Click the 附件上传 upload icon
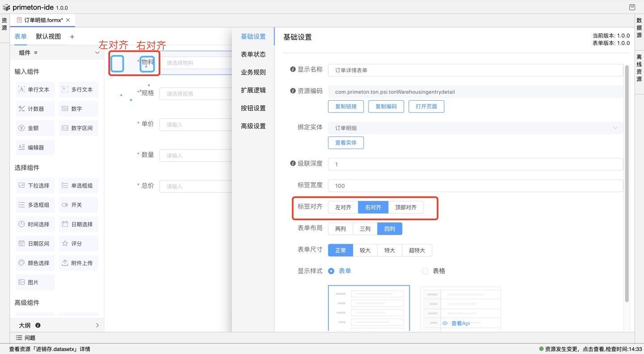 coord(65,263)
